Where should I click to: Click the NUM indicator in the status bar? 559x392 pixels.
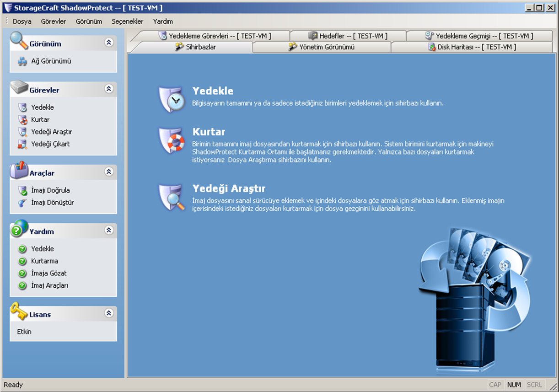tap(514, 385)
